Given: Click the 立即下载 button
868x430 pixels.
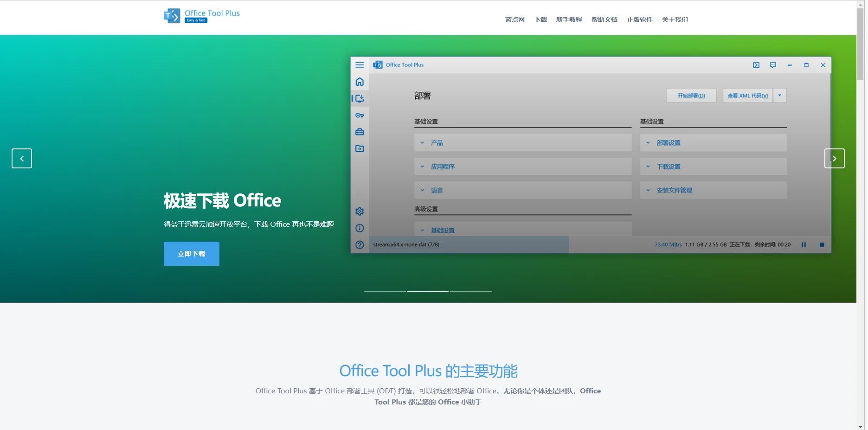Looking at the screenshot, I should (192, 254).
